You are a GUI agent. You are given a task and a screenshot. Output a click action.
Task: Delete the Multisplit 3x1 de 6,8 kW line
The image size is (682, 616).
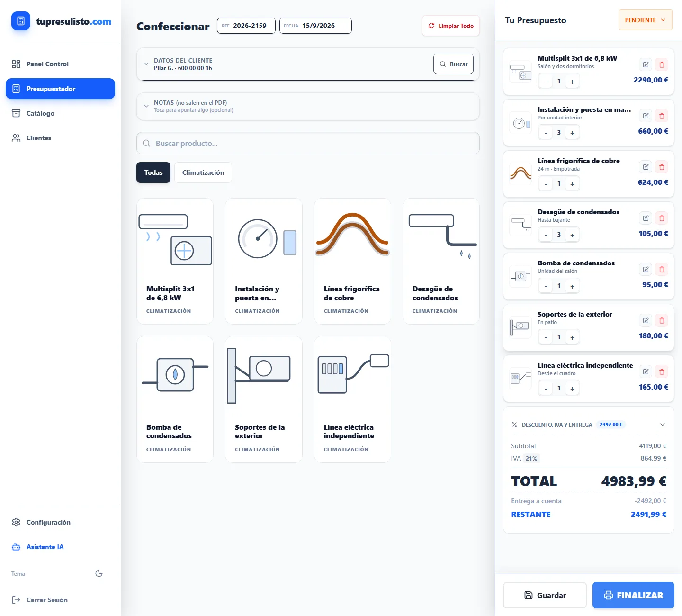662,64
